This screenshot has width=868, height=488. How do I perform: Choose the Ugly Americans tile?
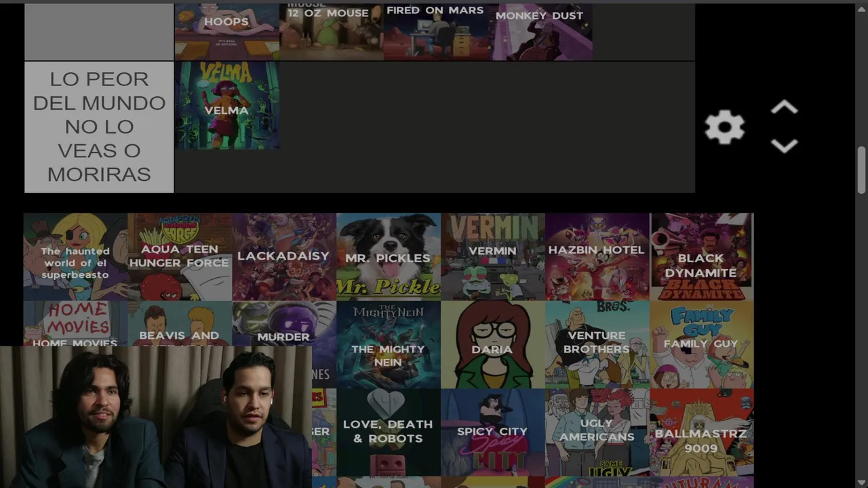[x=597, y=432]
